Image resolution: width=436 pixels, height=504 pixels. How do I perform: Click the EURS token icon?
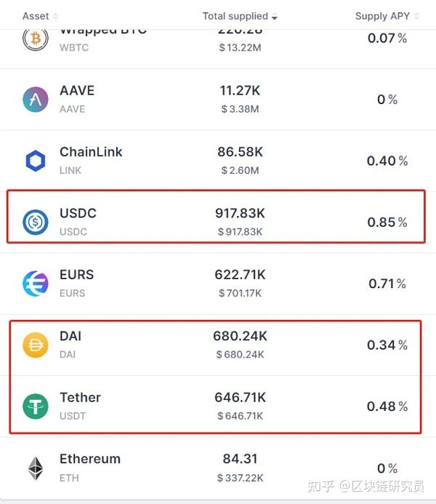35,284
